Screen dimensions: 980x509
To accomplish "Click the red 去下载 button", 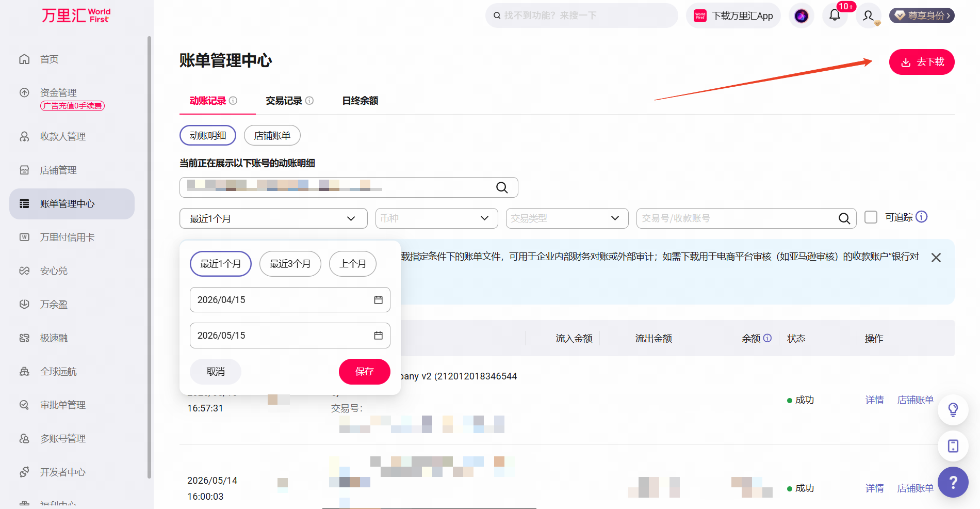I will 922,62.
